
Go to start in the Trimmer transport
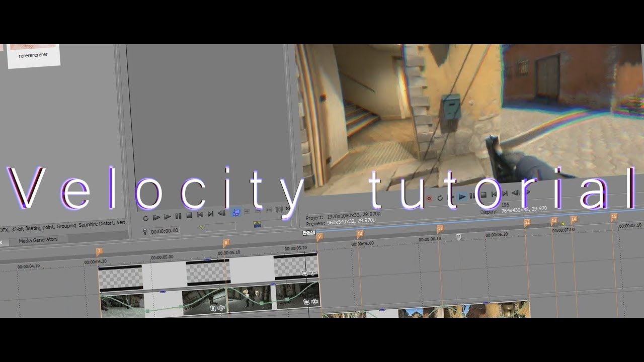(200, 215)
